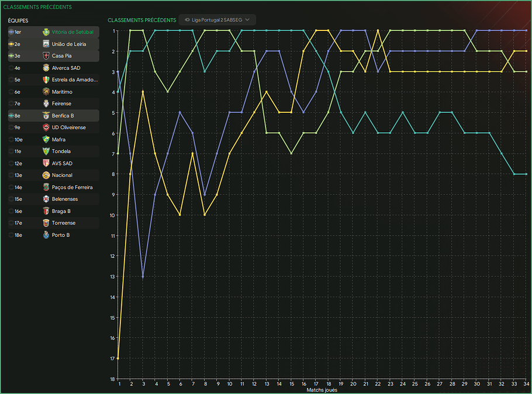This screenshot has width=532, height=394.
Task: Toggle the 2e yellow line color marker
Action: 11,44
